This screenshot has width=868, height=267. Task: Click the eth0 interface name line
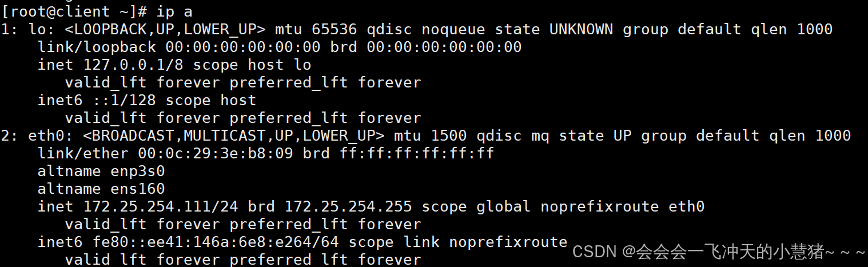(x=426, y=136)
